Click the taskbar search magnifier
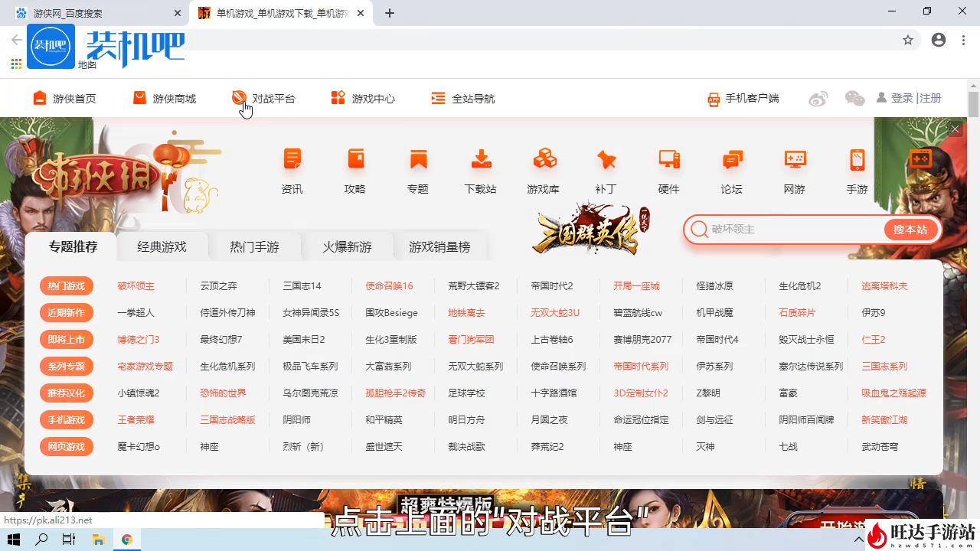Viewport: 980px width, 551px height. tap(42, 540)
